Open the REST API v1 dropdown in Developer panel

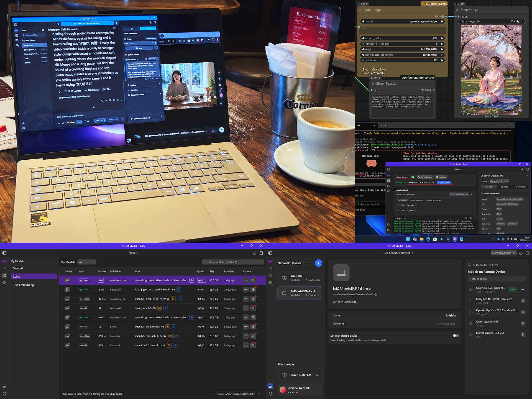tap(471, 194)
